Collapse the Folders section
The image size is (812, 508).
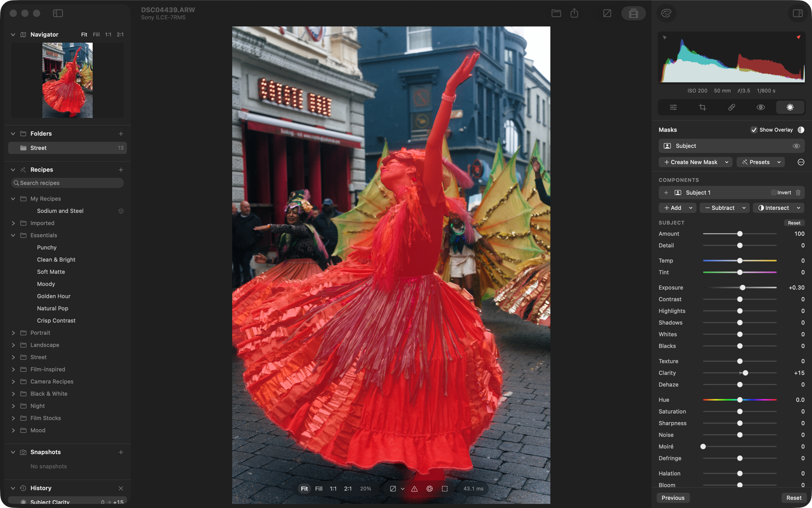coord(13,134)
